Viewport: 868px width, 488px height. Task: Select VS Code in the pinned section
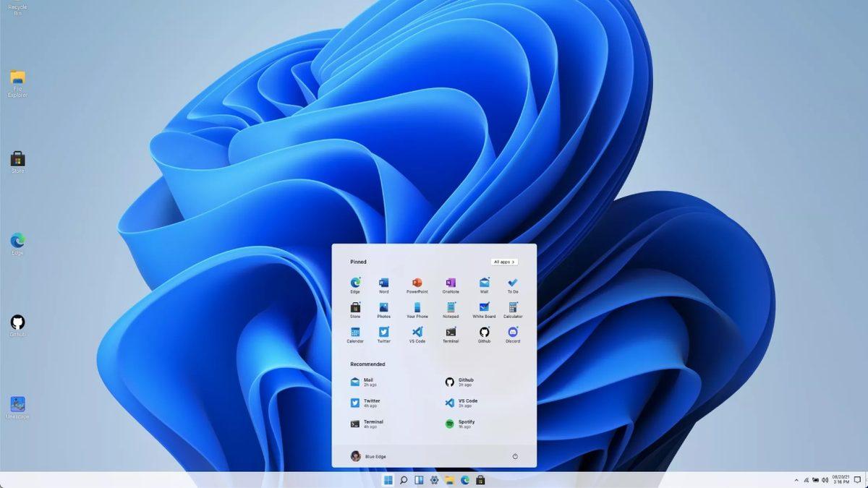(416, 331)
